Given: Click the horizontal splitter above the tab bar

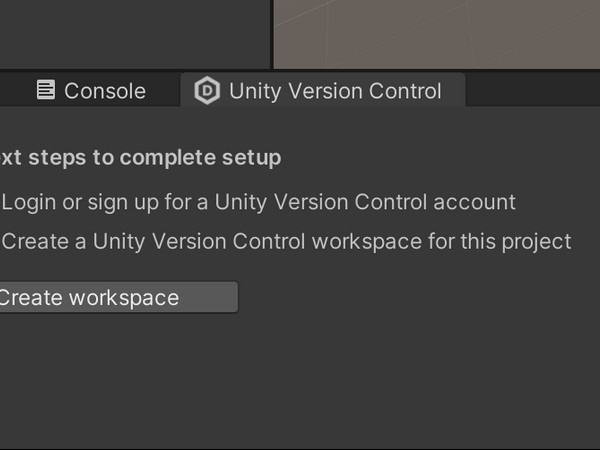Looking at the screenshot, I should [300, 70].
